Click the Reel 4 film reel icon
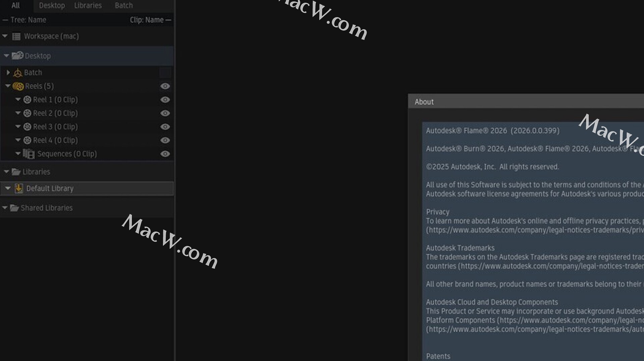This screenshot has width=644, height=361. (27, 140)
